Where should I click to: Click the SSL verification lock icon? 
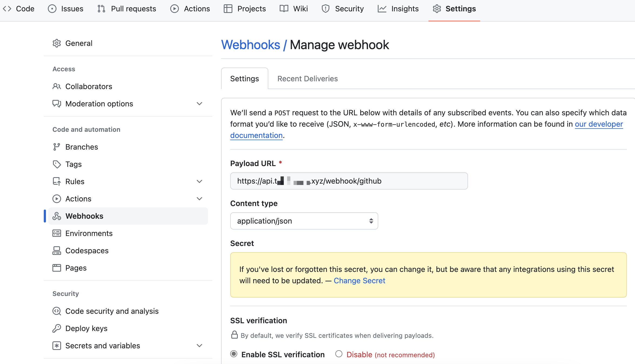click(235, 335)
